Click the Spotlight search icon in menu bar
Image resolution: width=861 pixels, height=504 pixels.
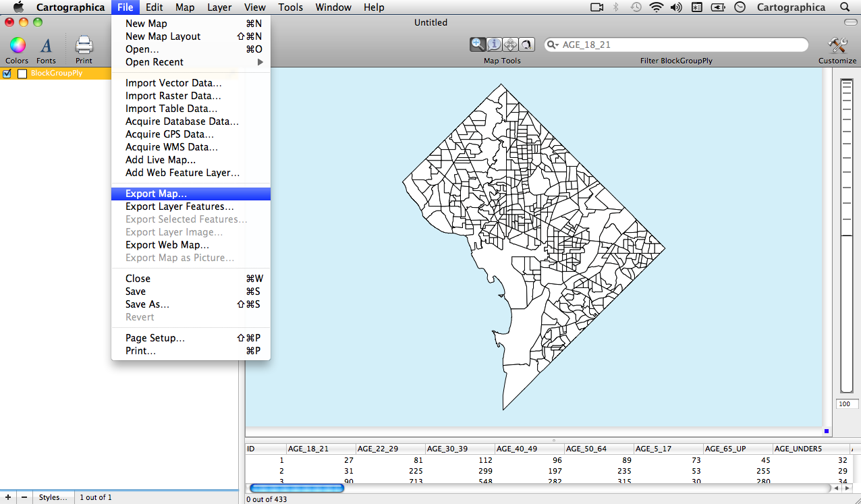(845, 7)
